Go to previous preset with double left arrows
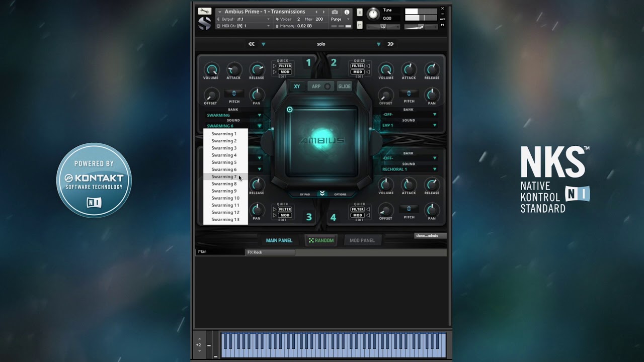This screenshot has width=644, height=362. point(252,44)
